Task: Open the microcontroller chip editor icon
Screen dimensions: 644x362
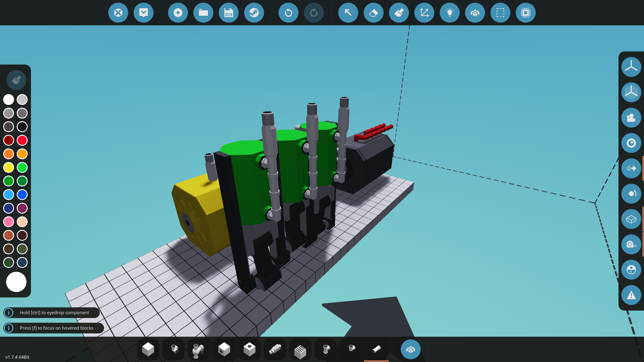Action: (525, 13)
